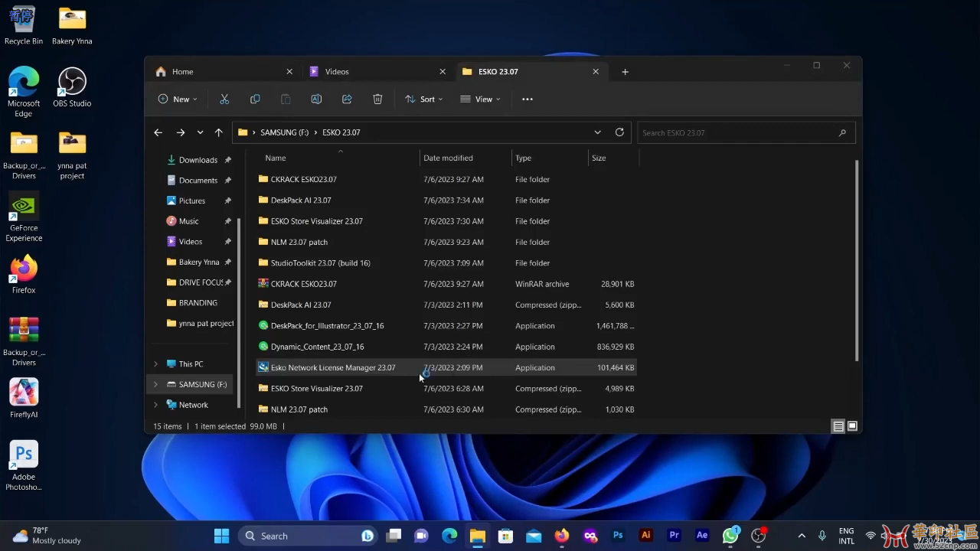The image size is (980, 551).
Task: Click the Share icon in toolbar
Action: [347, 99]
